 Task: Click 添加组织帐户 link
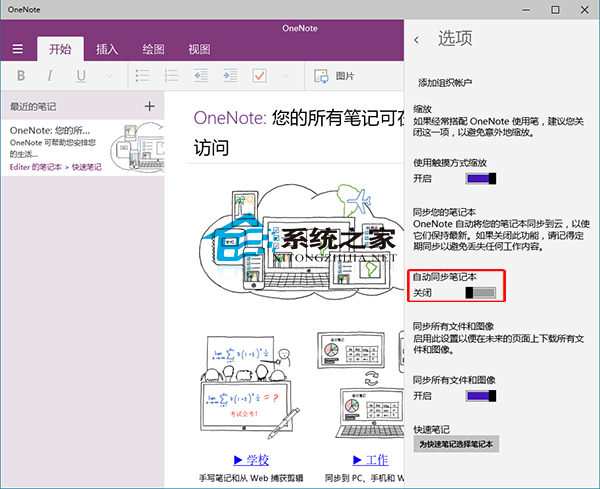pos(445,82)
